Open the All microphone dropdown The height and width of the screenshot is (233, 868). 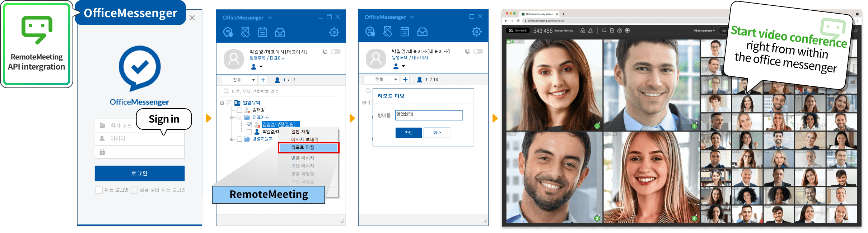pos(704,31)
